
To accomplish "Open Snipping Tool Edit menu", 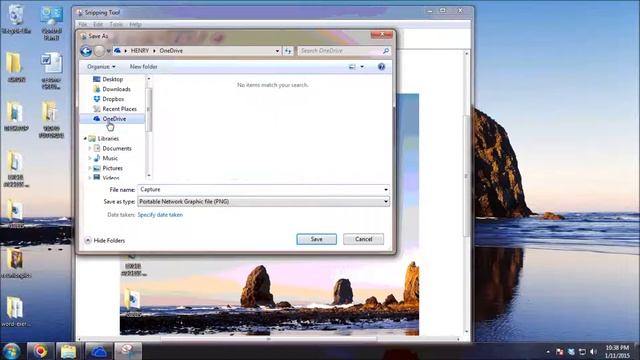I will (98, 24).
